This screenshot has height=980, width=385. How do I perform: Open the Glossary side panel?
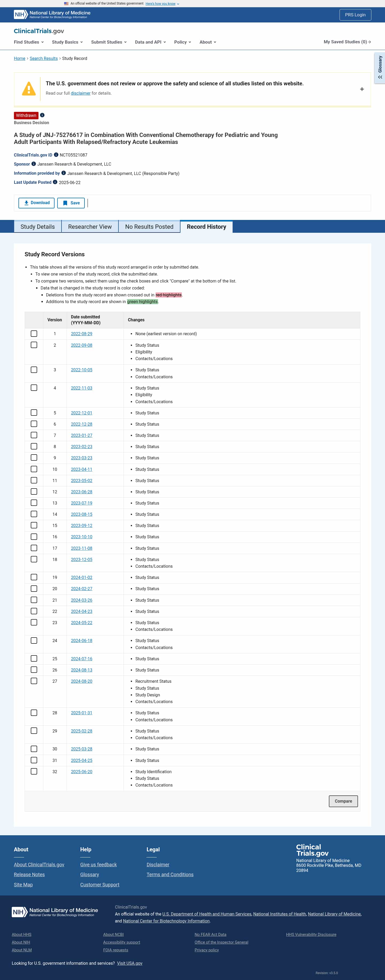pos(380,68)
